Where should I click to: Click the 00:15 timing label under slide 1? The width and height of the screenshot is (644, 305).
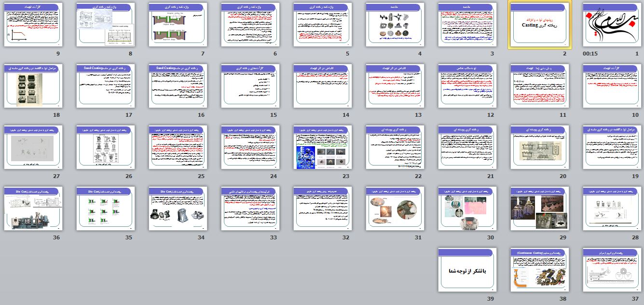tap(590, 54)
